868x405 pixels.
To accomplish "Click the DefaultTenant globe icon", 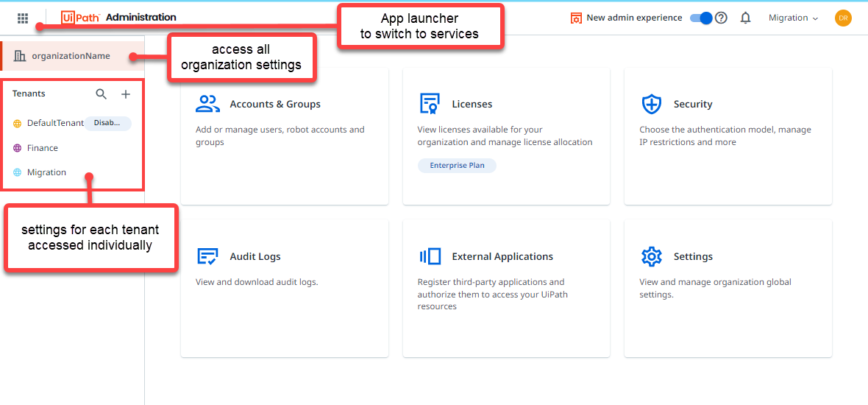I will tap(17, 124).
